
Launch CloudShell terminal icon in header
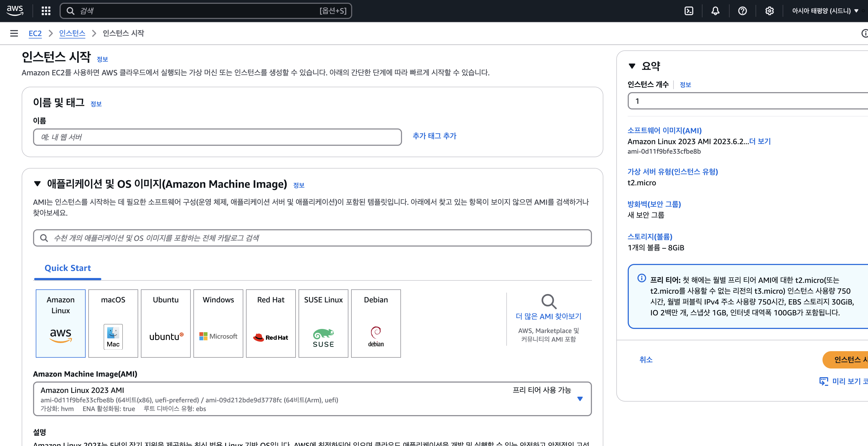click(x=689, y=11)
